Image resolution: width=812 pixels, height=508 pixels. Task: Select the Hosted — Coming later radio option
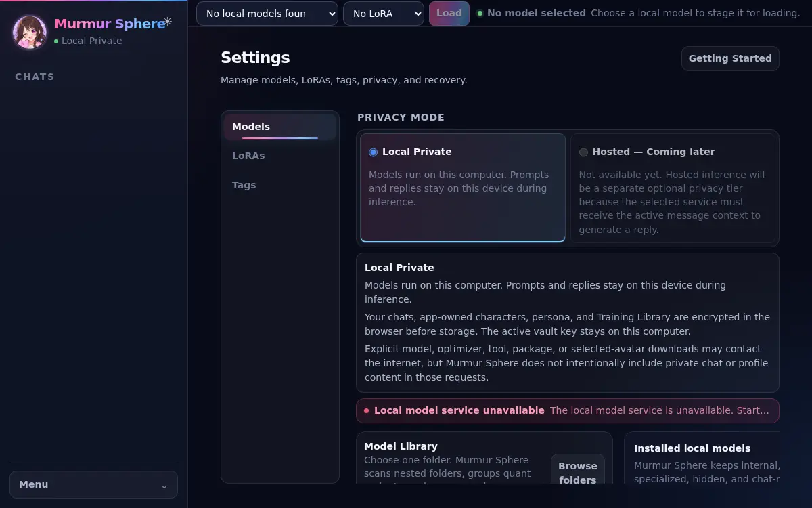(583, 152)
